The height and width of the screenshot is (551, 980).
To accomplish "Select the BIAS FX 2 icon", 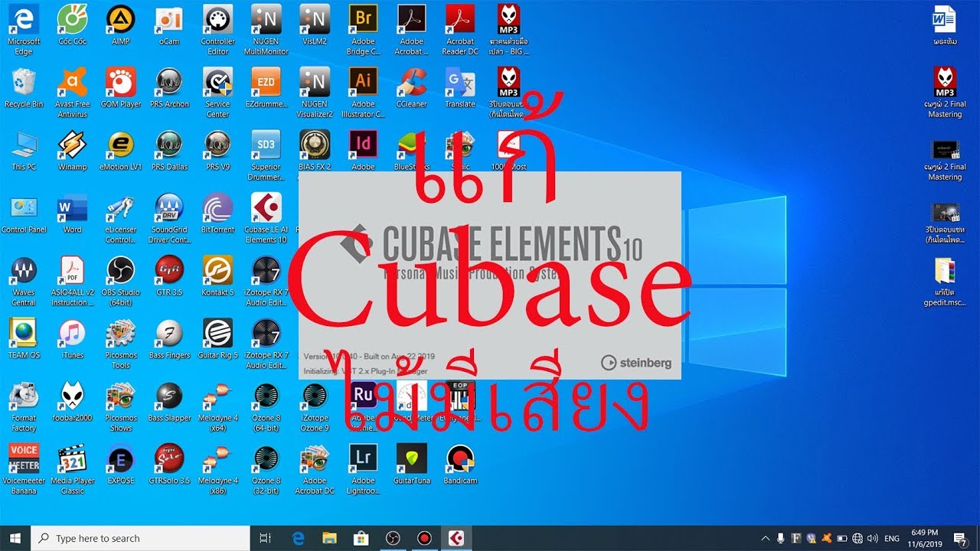I will (315, 150).
